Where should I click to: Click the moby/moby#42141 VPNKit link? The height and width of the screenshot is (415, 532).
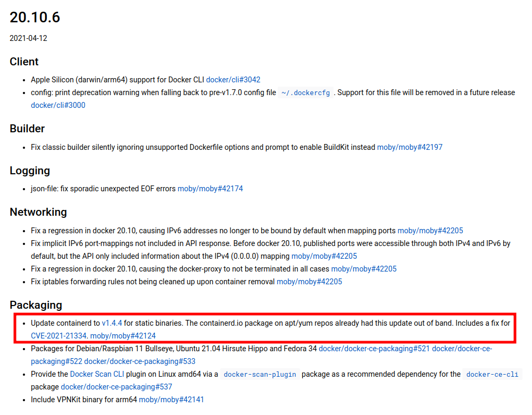pos(171,400)
